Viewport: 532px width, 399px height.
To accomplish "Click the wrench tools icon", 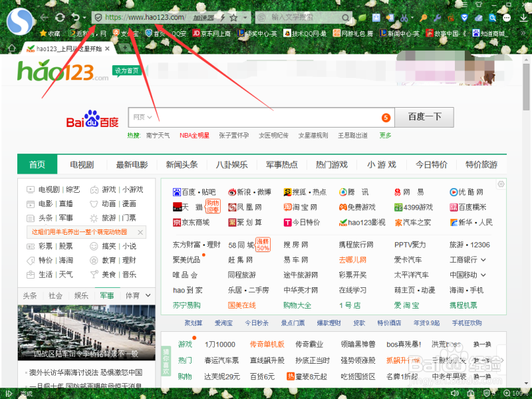I will [438, 18].
